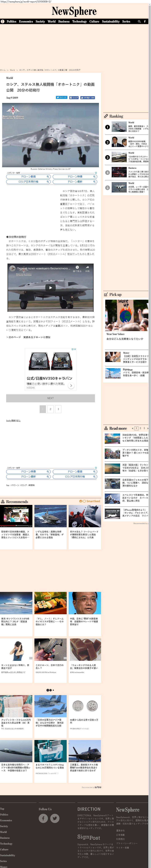Click World breadcrumb link
The image size is (151, 868).
click(x=12, y=70)
